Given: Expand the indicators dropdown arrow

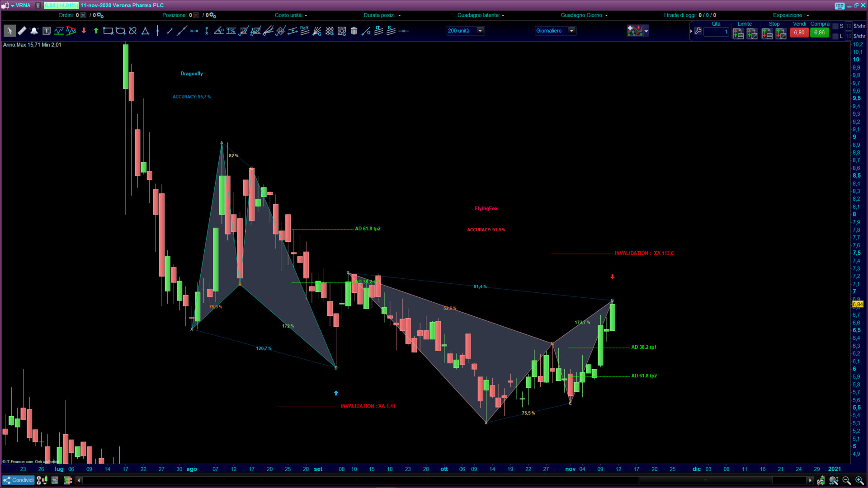Looking at the screenshot, I should (x=646, y=31).
